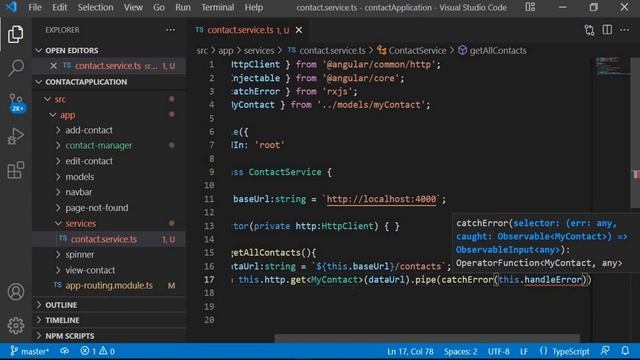Click master branch indicator in status bar
Viewport: 640px width, 360px height.
29,351
